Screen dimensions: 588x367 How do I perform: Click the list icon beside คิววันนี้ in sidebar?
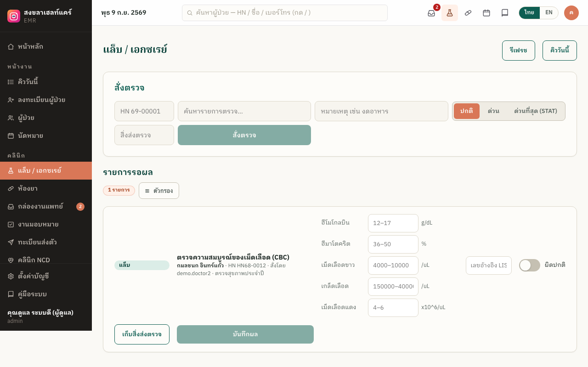tap(11, 82)
